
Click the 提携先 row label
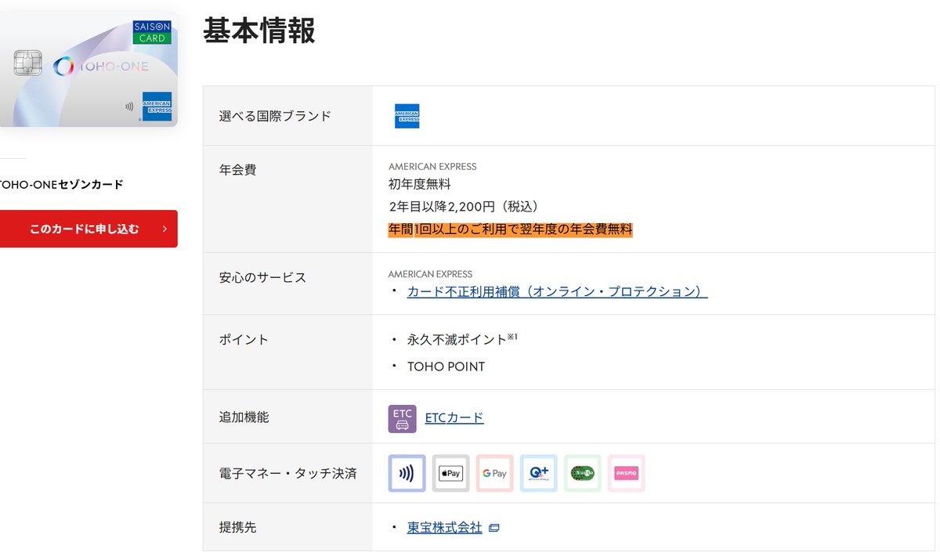[237, 527]
